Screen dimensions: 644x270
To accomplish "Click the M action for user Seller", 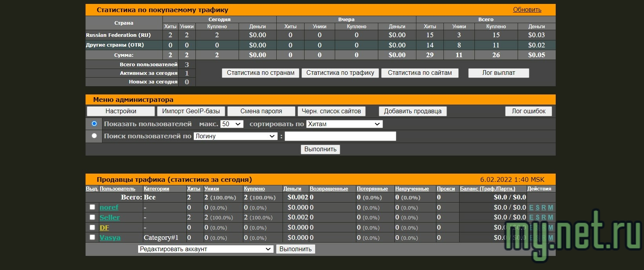I will pos(551,217).
